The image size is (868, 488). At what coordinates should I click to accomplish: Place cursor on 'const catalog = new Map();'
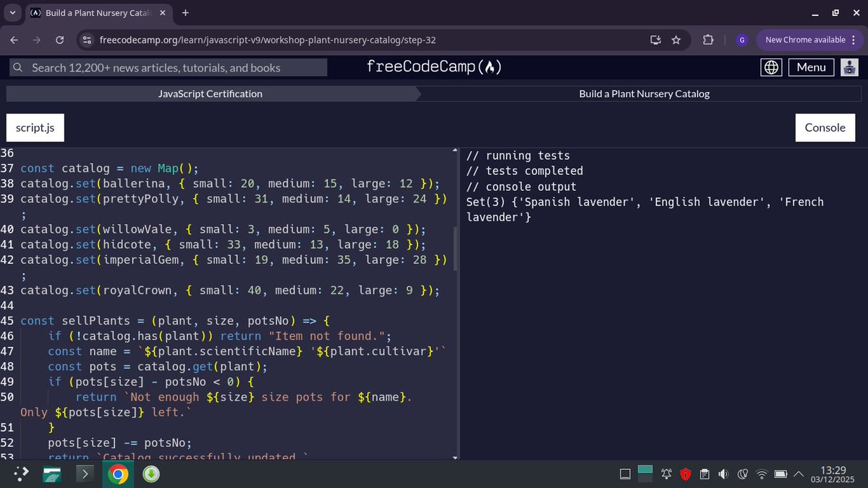[109, 168]
